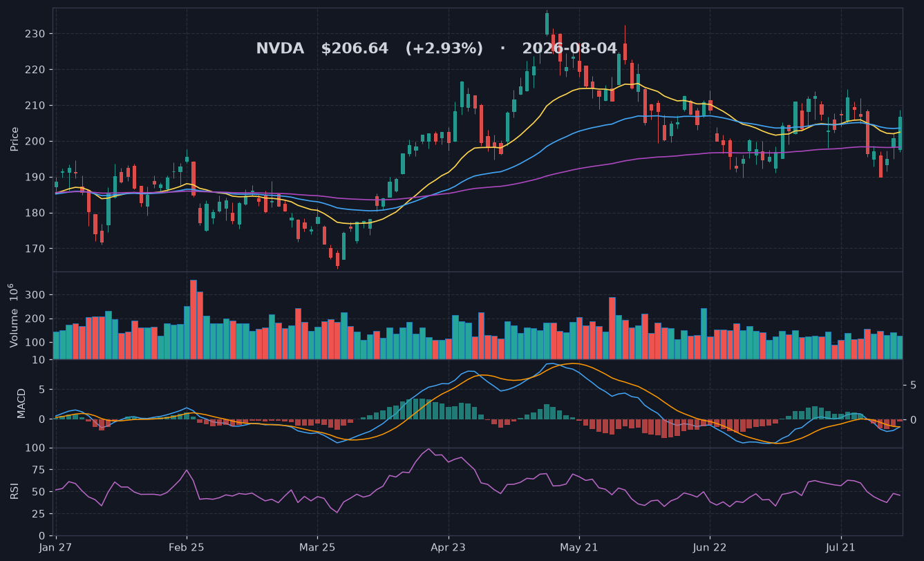This screenshot has width=924, height=561.
Task: Click the 190 tick on Price axis
Action: point(35,178)
